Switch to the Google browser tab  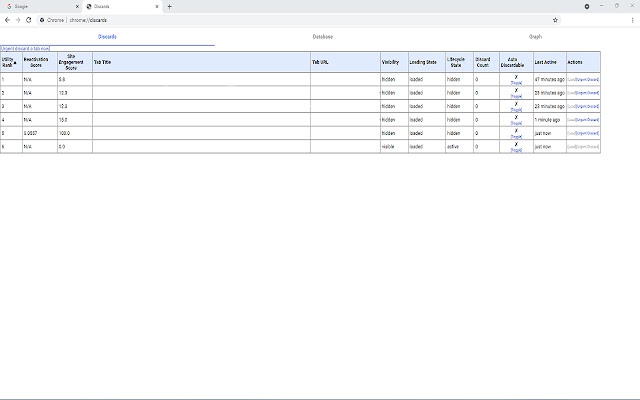pyautogui.click(x=42, y=7)
